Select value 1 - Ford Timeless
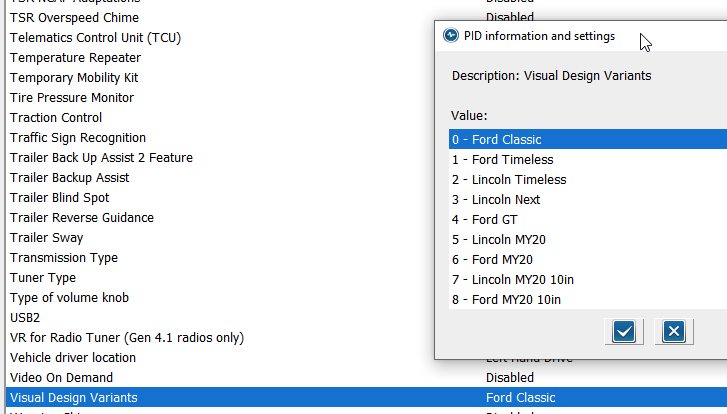The width and height of the screenshot is (727, 414). [x=588, y=159]
